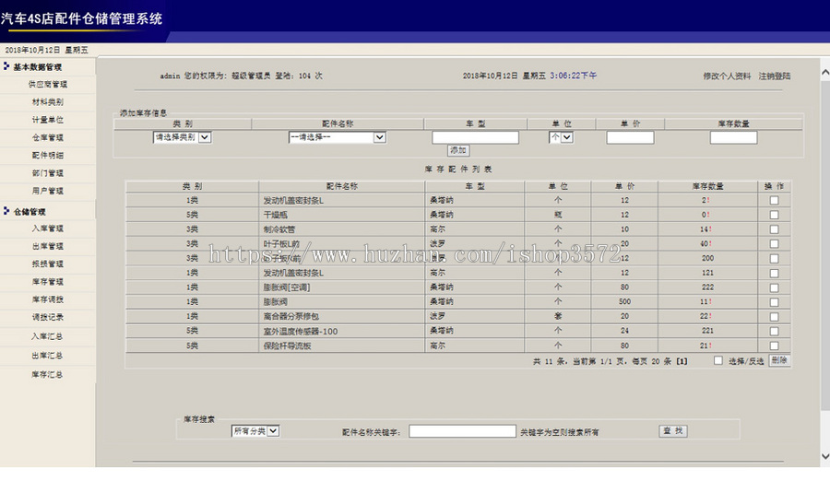Screen dimensions: 830x504
Task: Click the 库存数量 column header in list
Action: click(707, 186)
